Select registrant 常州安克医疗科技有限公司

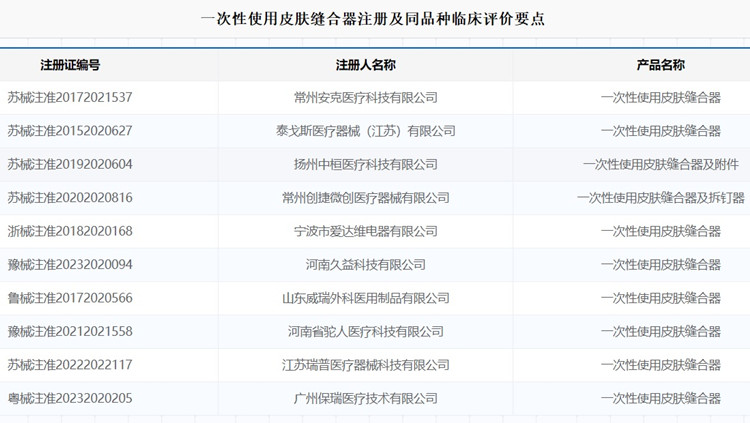click(x=366, y=98)
